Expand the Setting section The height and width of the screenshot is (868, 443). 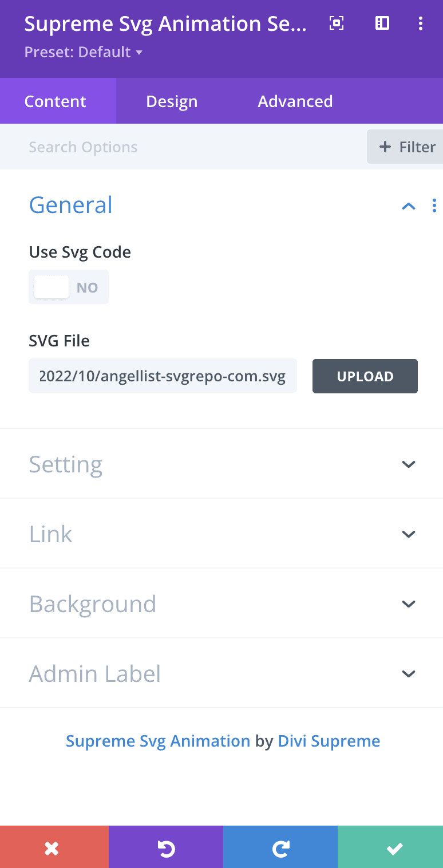point(408,464)
